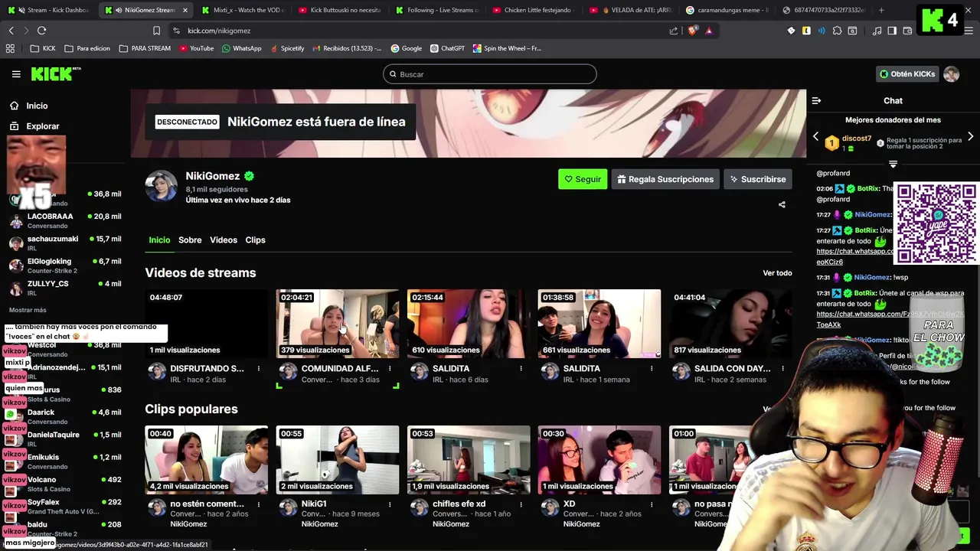This screenshot has width=980, height=551.
Task: Expand chat donors dropdown chevron
Action: click(x=893, y=165)
